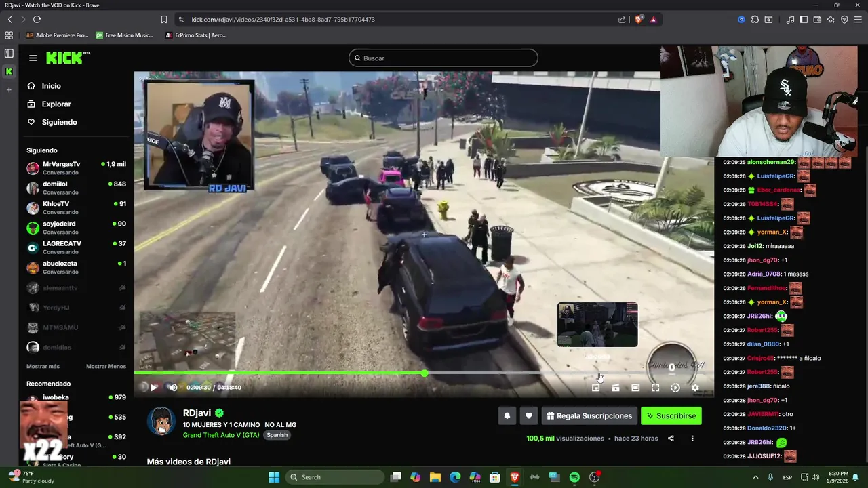868x488 pixels.
Task: Open Brave Wallet icon
Action: tap(817, 20)
